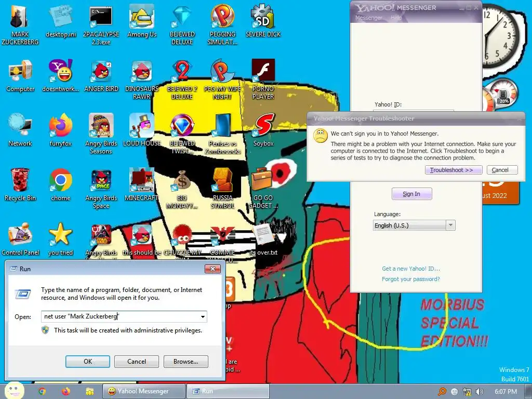The image size is (532, 399).
Task: Open the Help menu in Yahoo Messenger
Action: [396, 18]
